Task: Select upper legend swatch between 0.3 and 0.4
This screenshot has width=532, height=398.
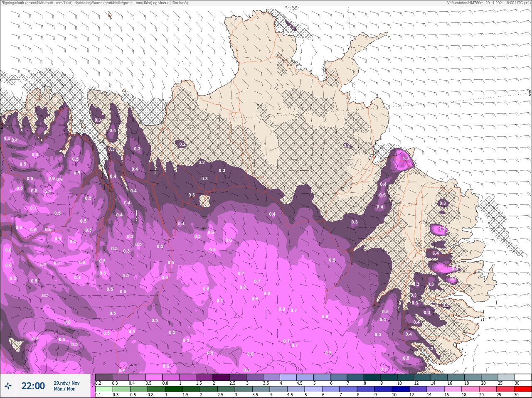Action: [x=121, y=377]
